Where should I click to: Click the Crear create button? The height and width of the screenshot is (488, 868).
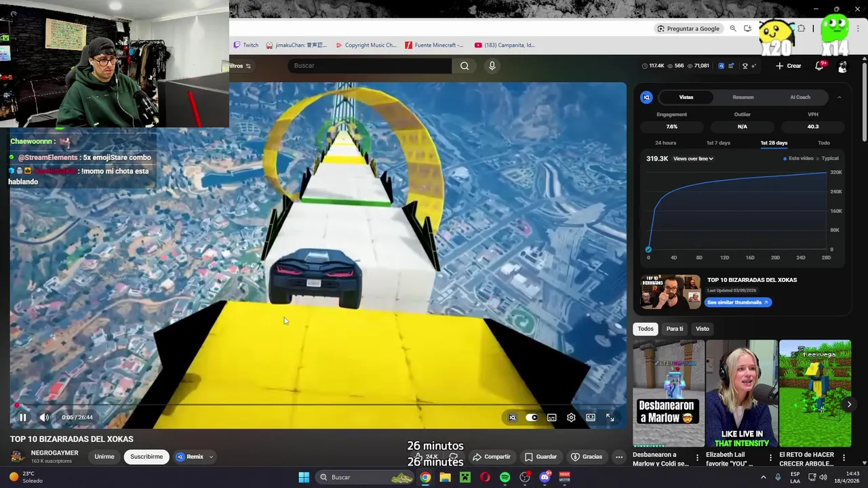coord(789,66)
